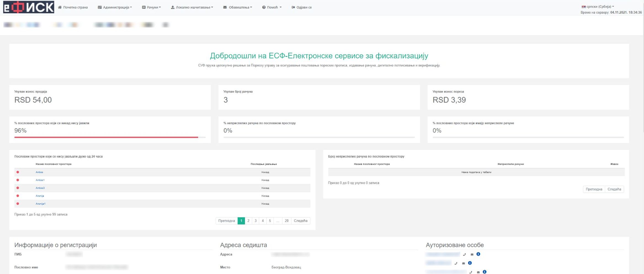Click the server time 04.11.2021. 18:34:36
The height and width of the screenshot is (274, 644).
[x=626, y=12]
